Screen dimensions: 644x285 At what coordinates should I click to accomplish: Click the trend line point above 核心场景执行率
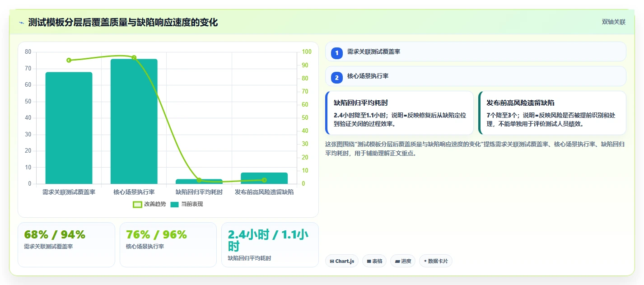(134, 57)
